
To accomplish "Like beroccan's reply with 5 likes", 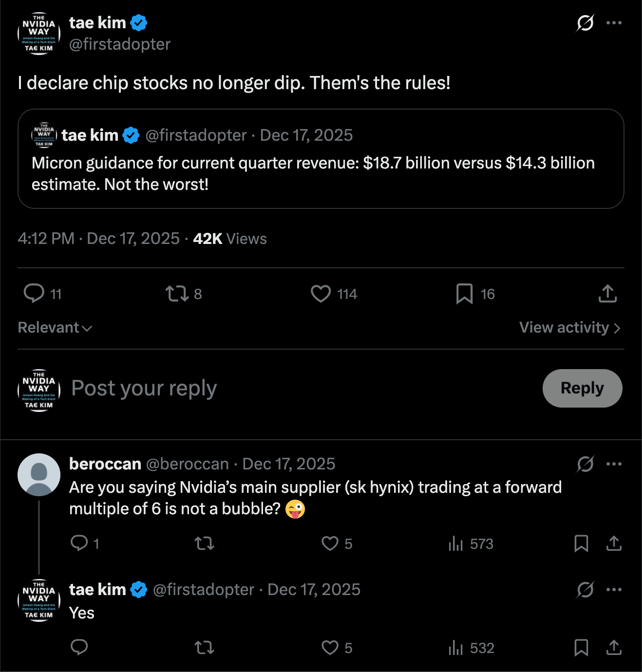I will click(330, 543).
